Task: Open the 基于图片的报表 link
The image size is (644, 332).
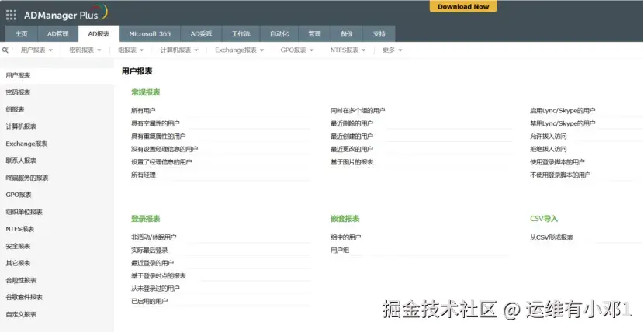Action: [352, 162]
